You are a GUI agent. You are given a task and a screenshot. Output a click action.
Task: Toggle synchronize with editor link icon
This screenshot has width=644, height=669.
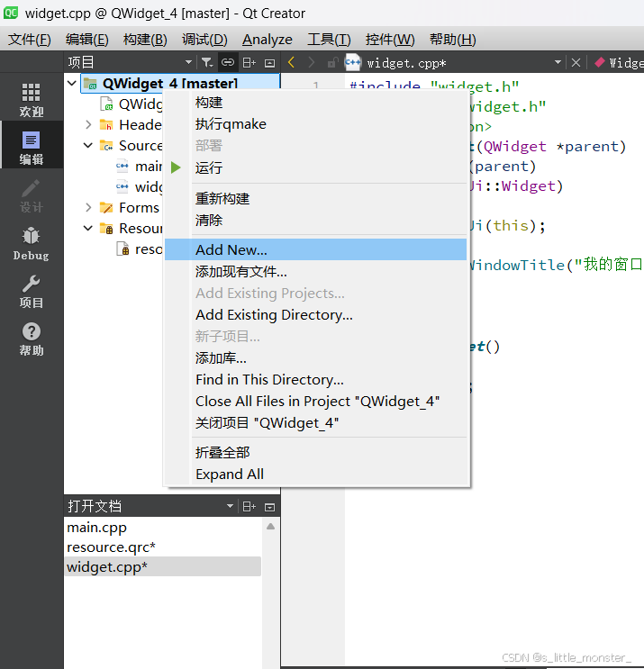coord(228,63)
